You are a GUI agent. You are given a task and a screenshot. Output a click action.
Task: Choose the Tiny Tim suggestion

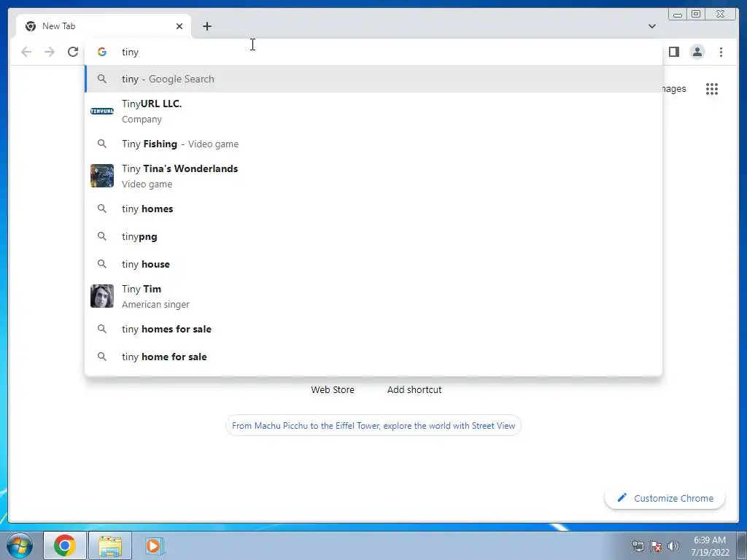(x=373, y=296)
